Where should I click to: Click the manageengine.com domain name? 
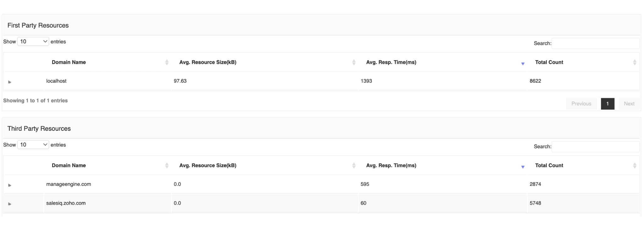pos(69,184)
